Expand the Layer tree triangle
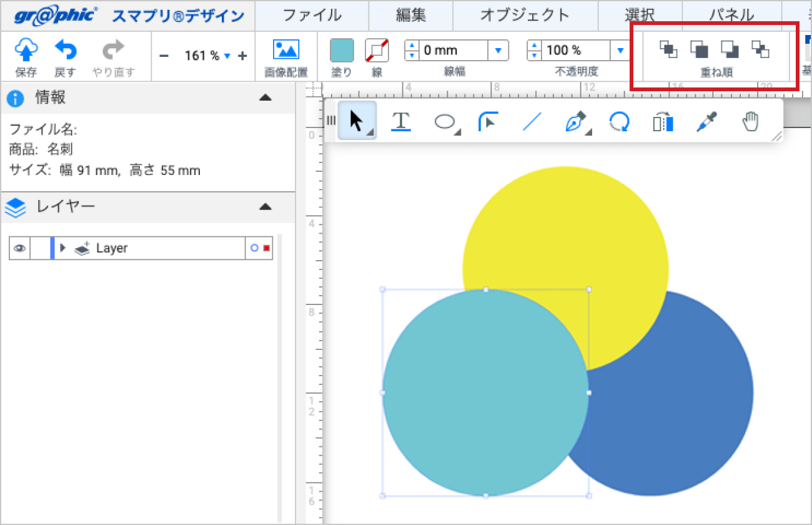This screenshot has width=812, height=525. [x=62, y=248]
